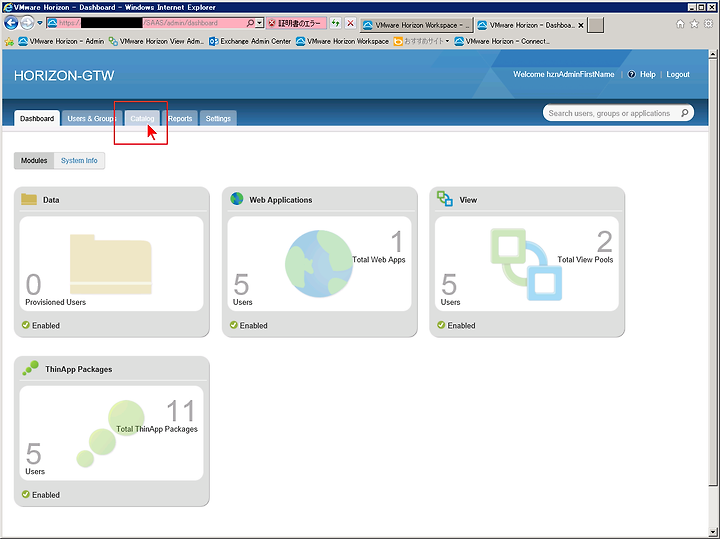The width and height of the screenshot is (720, 539).
Task: Click the Logout link
Action: point(678,74)
